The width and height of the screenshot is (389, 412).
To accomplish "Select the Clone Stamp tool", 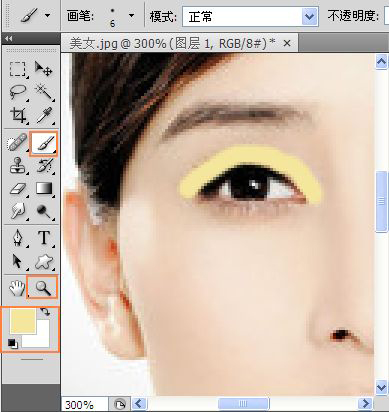I will [17, 166].
